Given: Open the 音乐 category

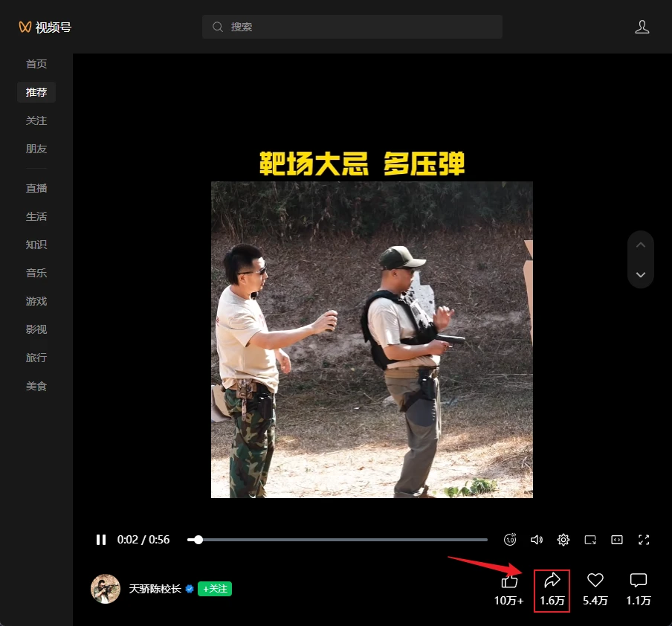Looking at the screenshot, I should (x=36, y=273).
